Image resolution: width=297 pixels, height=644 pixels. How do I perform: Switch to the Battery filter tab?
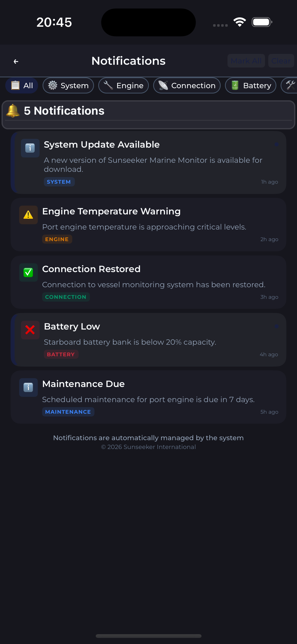click(x=250, y=85)
